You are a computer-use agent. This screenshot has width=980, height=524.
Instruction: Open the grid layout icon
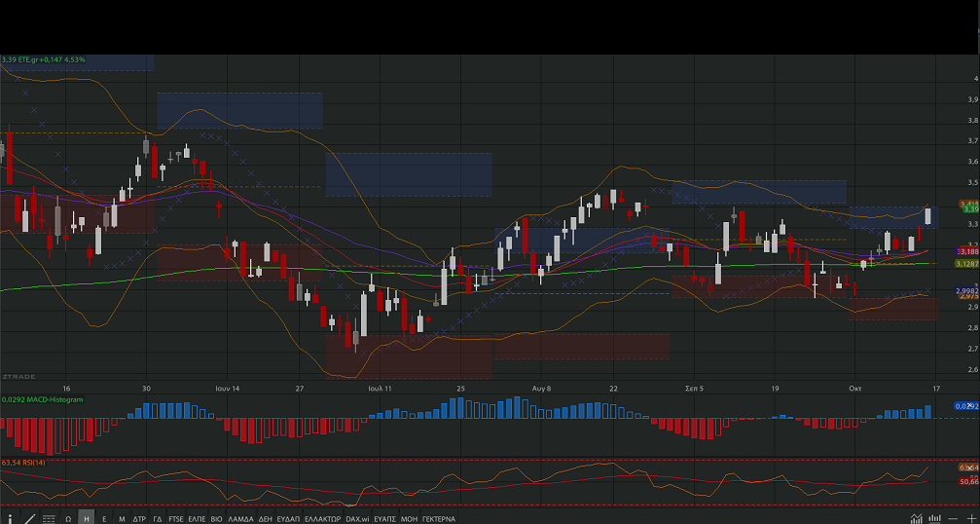point(49,518)
